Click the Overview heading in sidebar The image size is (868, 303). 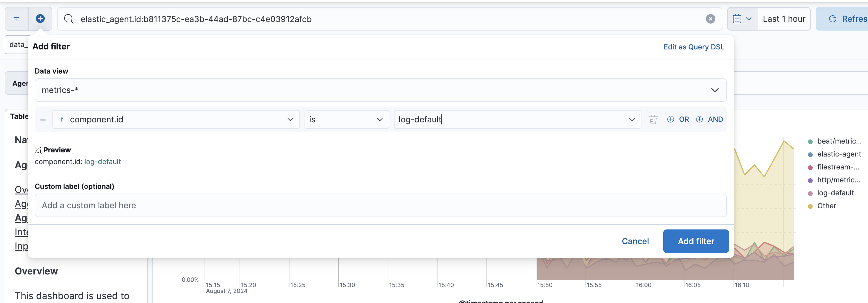pyautogui.click(x=36, y=271)
